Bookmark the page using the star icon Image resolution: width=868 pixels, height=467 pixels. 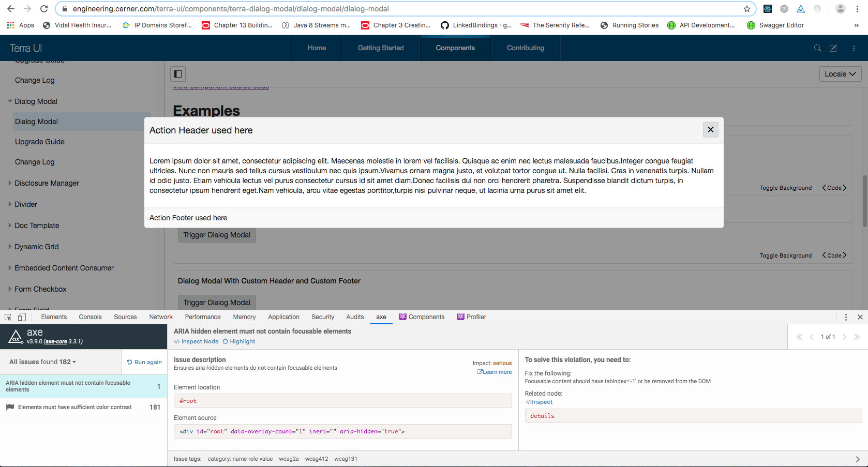(x=747, y=8)
